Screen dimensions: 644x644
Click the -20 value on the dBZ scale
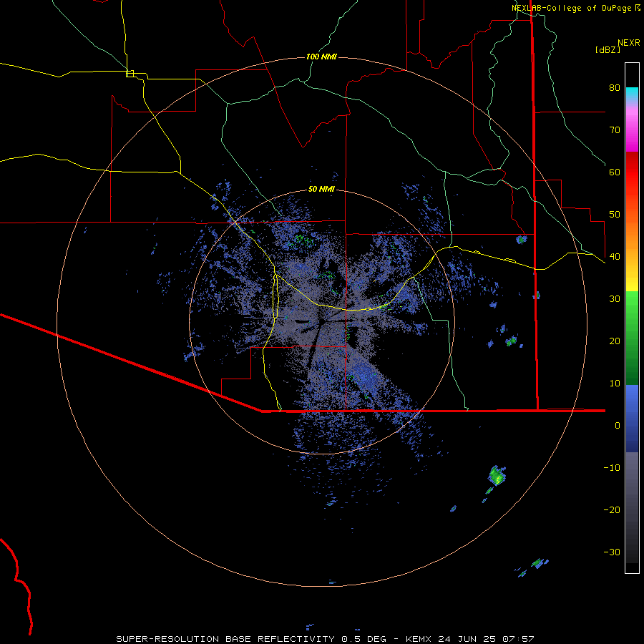coord(612,510)
